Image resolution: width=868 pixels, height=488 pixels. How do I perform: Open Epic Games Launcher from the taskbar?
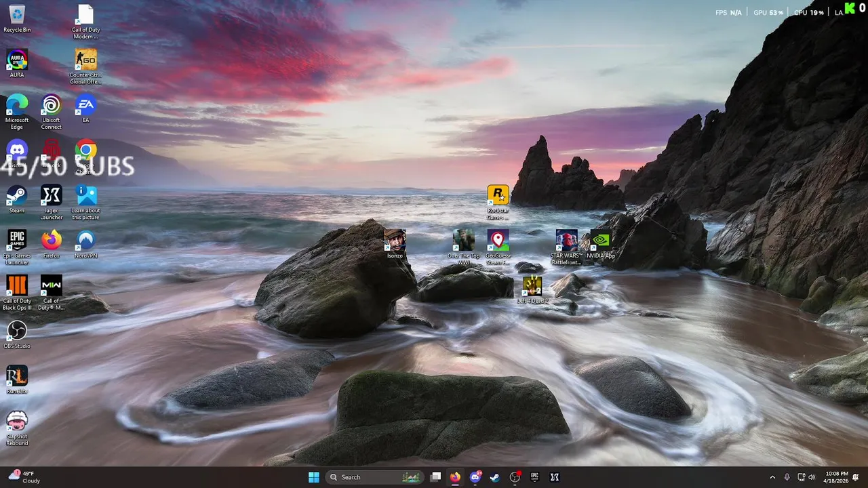click(534, 477)
